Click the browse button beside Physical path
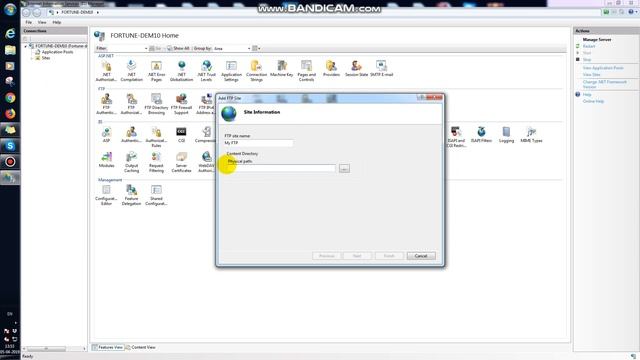Screen dimensions: 640x360 (x=344, y=168)
